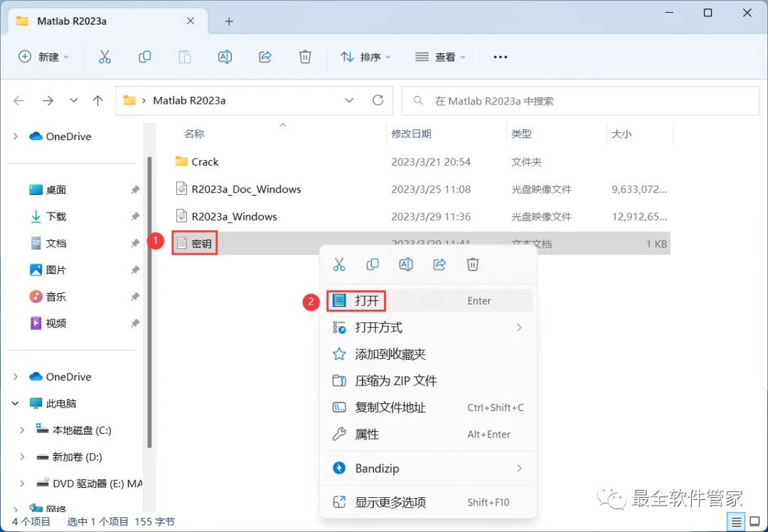
Task: Expand the 打开方式 submenu arrow
Action: click(519, 327)
